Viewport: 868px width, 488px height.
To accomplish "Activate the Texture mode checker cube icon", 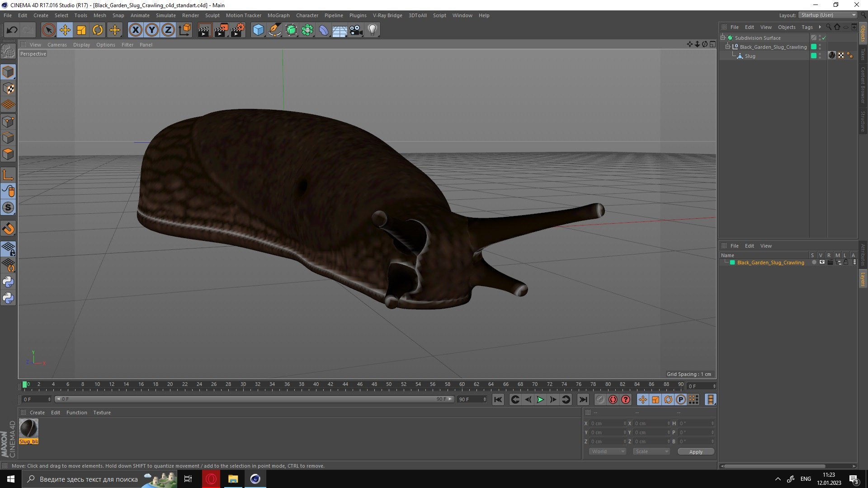I will click(8, 89).
